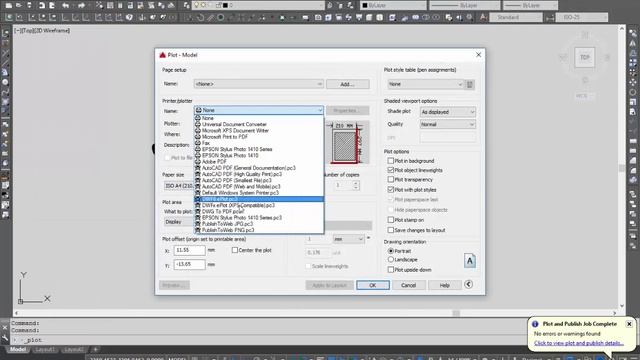Click OK in the Plot dialog

(x=373, y=285)
